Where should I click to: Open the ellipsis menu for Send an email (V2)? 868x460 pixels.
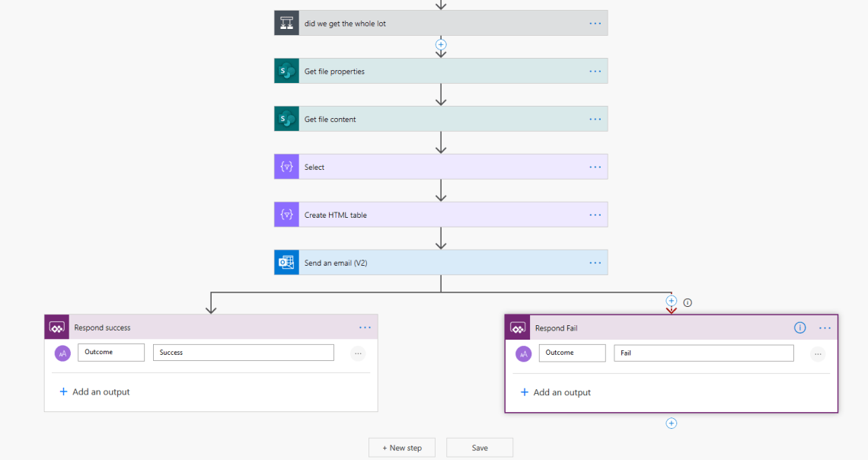pos(595,263)
